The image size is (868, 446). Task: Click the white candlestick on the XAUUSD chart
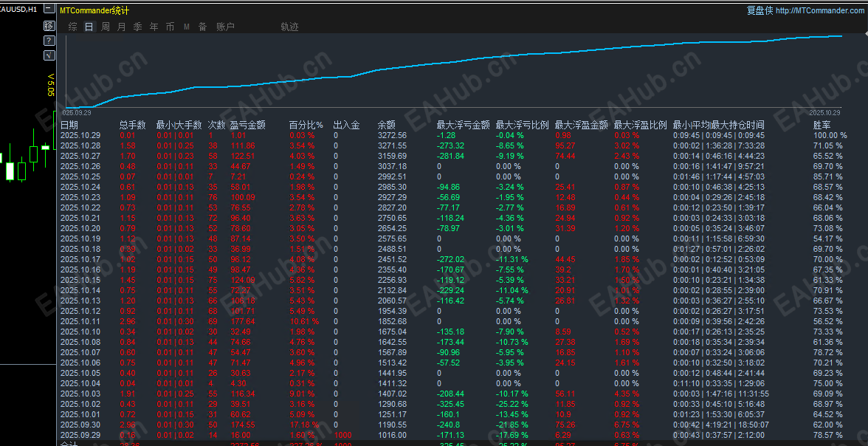tap(10, 171)
